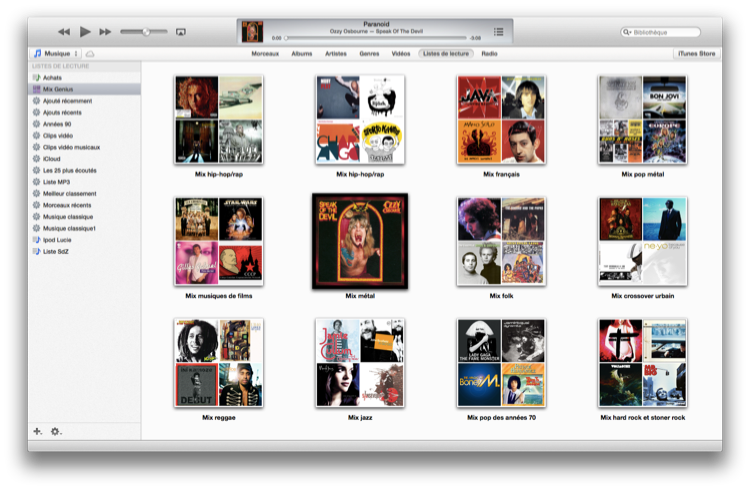The image size is (750, 490).
Task: Open the Musique library dropdown
Action: 55,53
